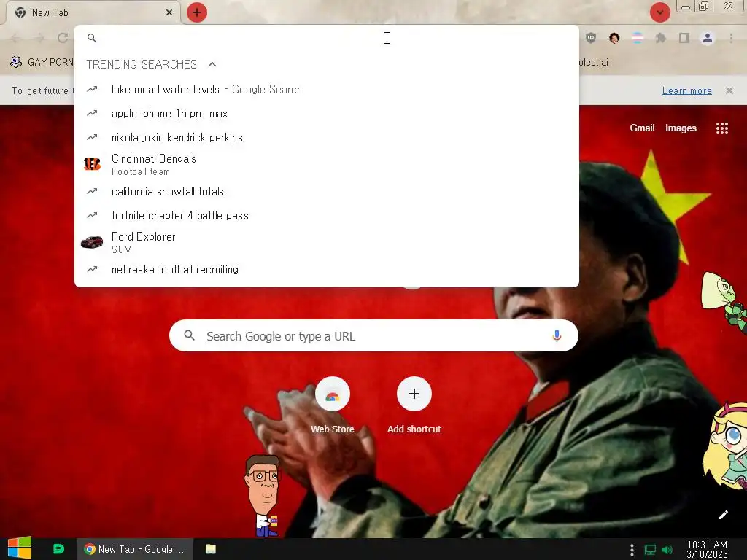Open the volume speaker tray icon
This screenshot has width=747, height=560.
pos(667,550)
